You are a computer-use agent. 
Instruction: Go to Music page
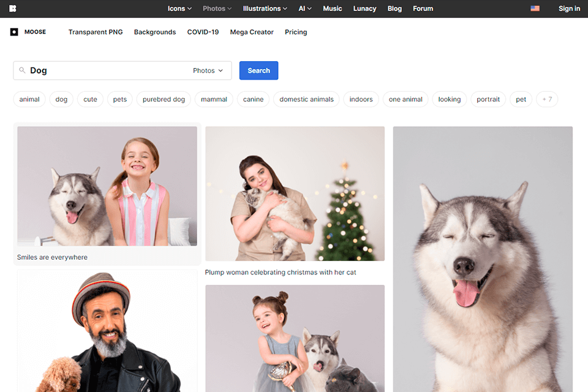pyautogui.click(x=332, y=8)
